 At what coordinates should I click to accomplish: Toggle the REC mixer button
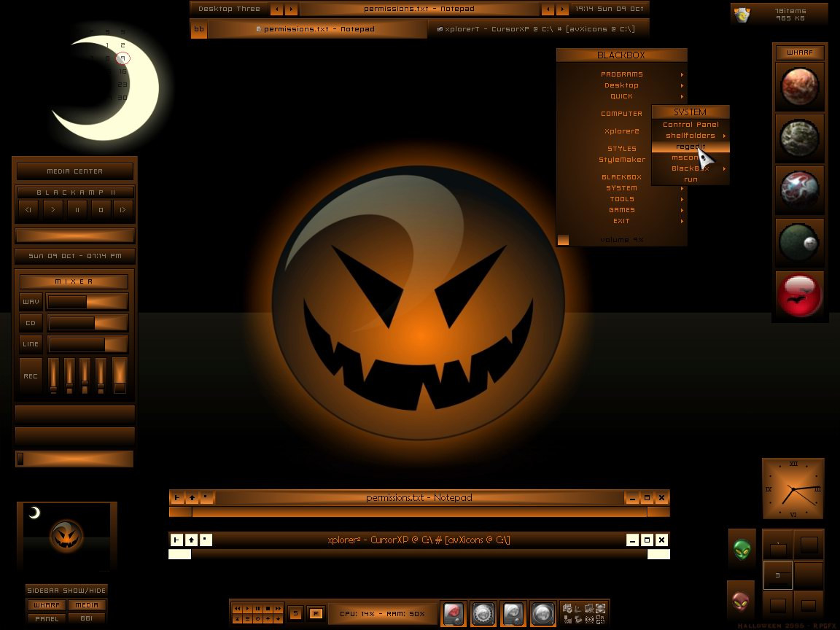(31, 376)
